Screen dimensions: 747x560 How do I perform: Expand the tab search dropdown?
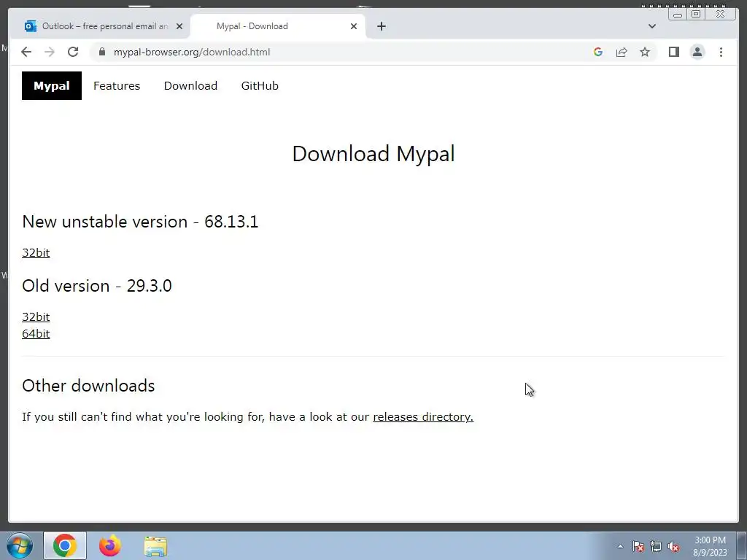click(651, 26)
